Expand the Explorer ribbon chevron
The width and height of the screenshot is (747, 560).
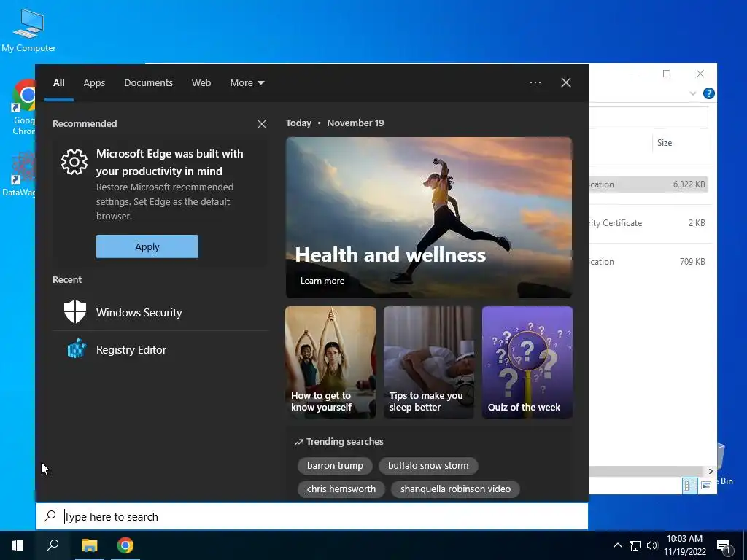693,94
